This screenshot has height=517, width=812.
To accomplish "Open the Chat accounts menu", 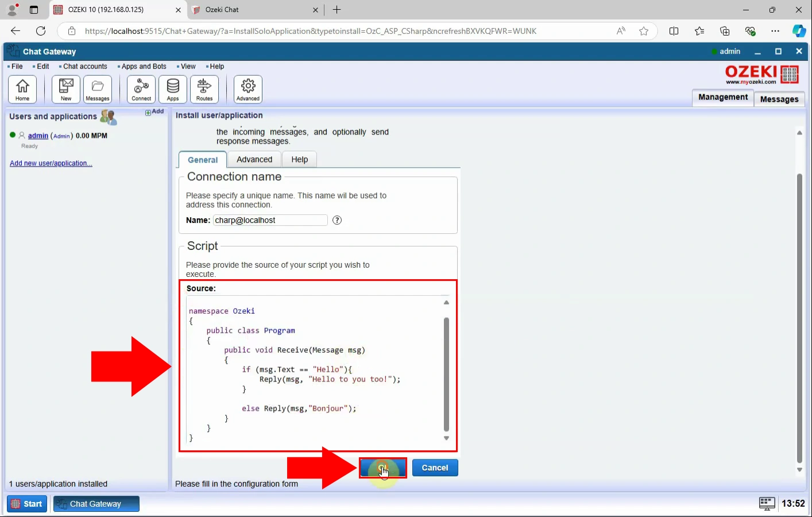I will pos(85,67).
